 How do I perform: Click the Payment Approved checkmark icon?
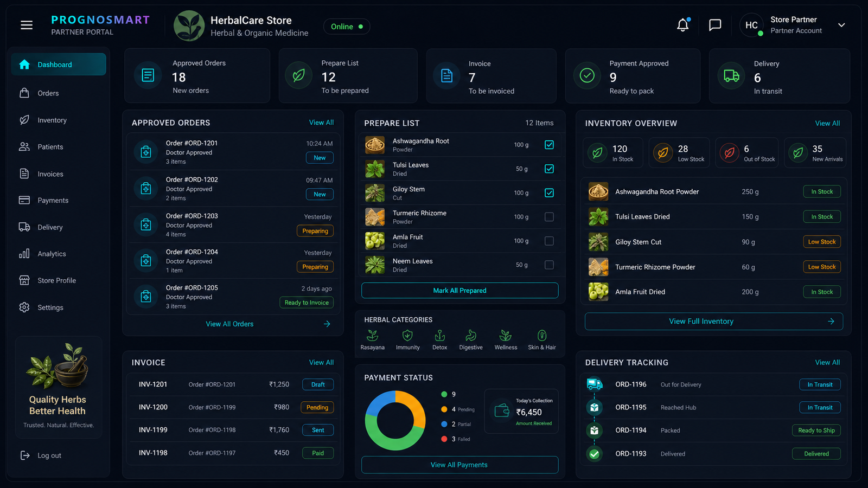(x=587, y=75)
